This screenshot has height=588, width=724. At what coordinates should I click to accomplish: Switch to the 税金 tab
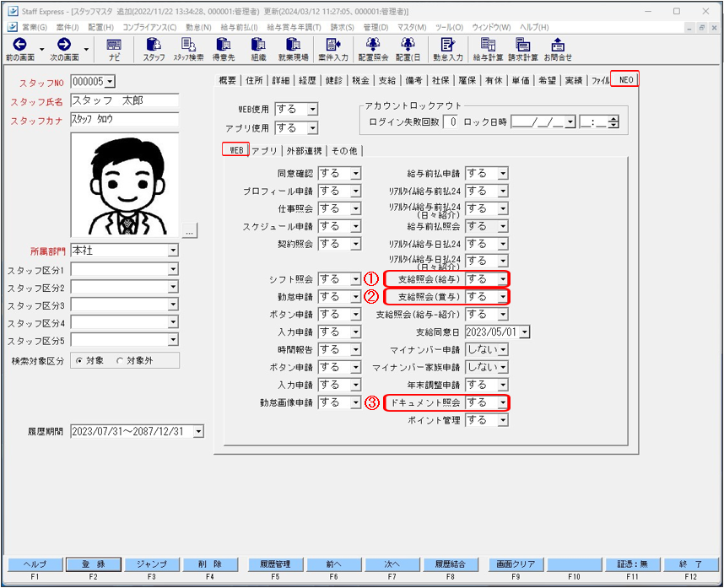[x=360, y=80]
